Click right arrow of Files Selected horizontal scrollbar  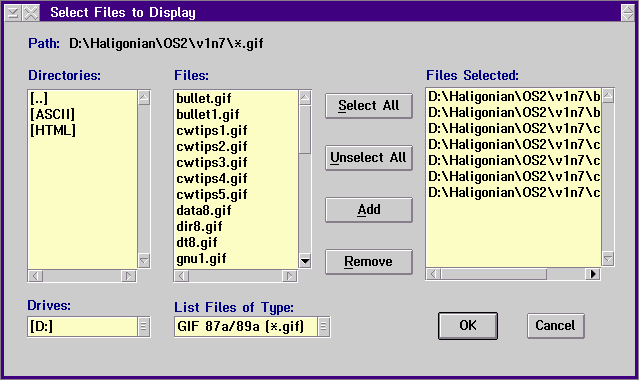pos(593,274)
